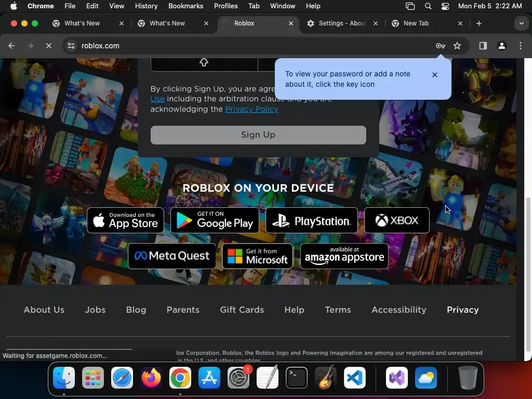Open the Window menu
The image size is (532, 399).
(x=283, y=6)
